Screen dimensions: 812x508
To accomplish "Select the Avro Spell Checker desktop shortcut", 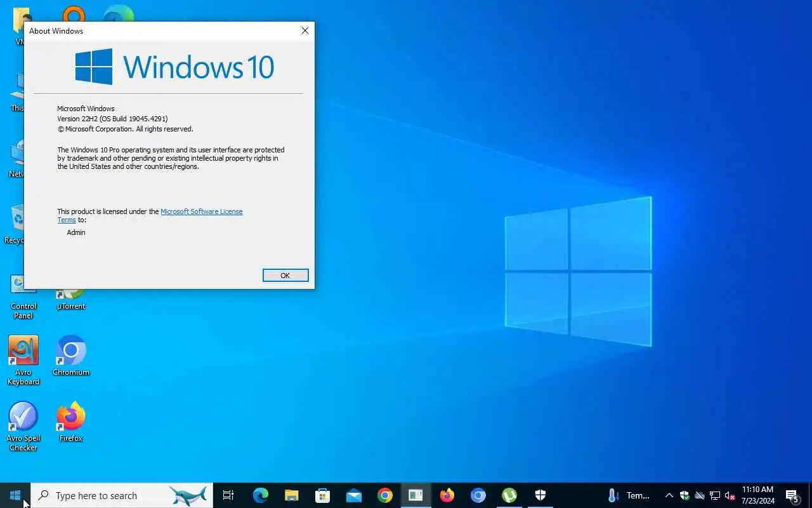I will [23, 427].
